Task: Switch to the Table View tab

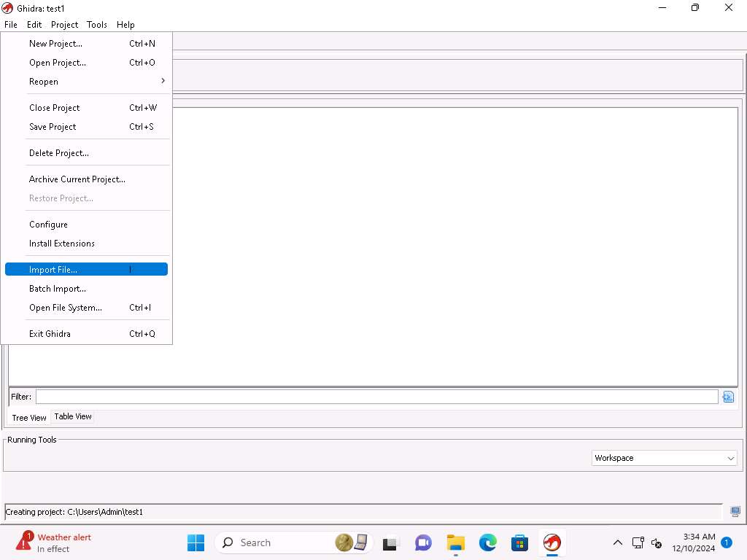Action: (x=73, y=416)
